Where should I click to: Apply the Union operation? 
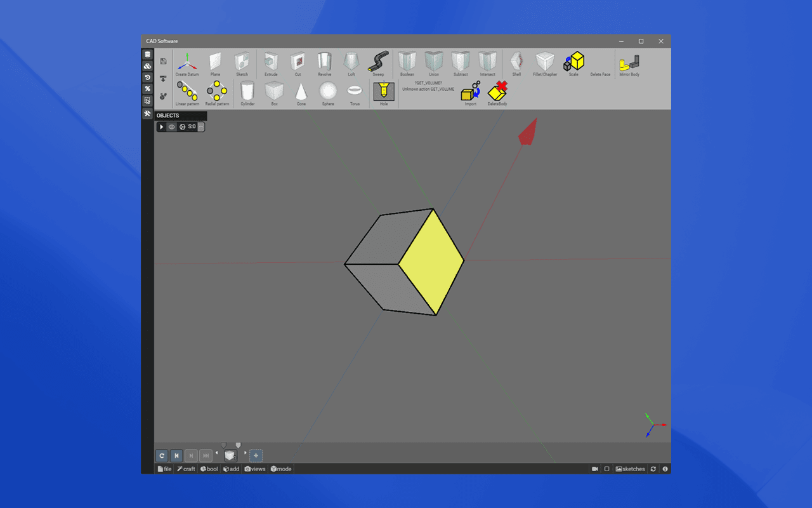coord(434,64)
